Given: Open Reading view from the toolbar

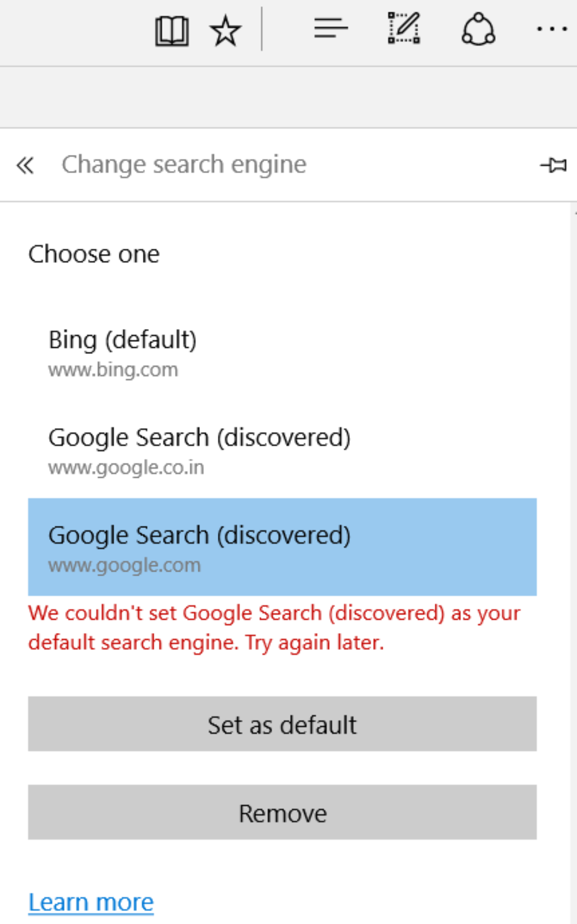Looking at the screenshot, I should click(172, 31).
